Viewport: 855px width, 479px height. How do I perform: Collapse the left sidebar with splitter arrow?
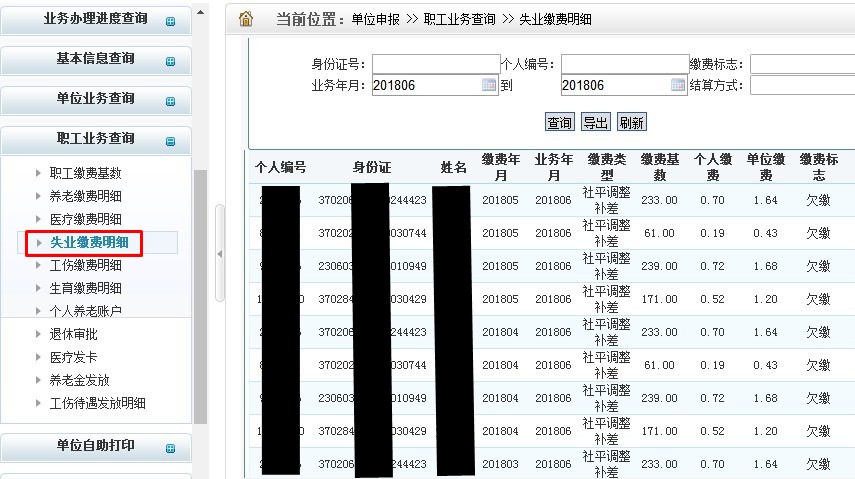[220, 254]
